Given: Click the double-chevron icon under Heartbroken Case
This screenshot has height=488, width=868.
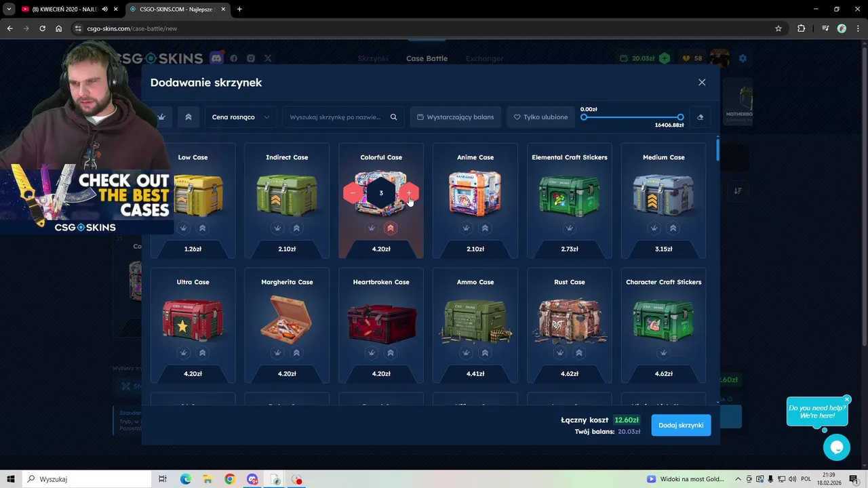Looking at the screenshot, I should (391, 353).
